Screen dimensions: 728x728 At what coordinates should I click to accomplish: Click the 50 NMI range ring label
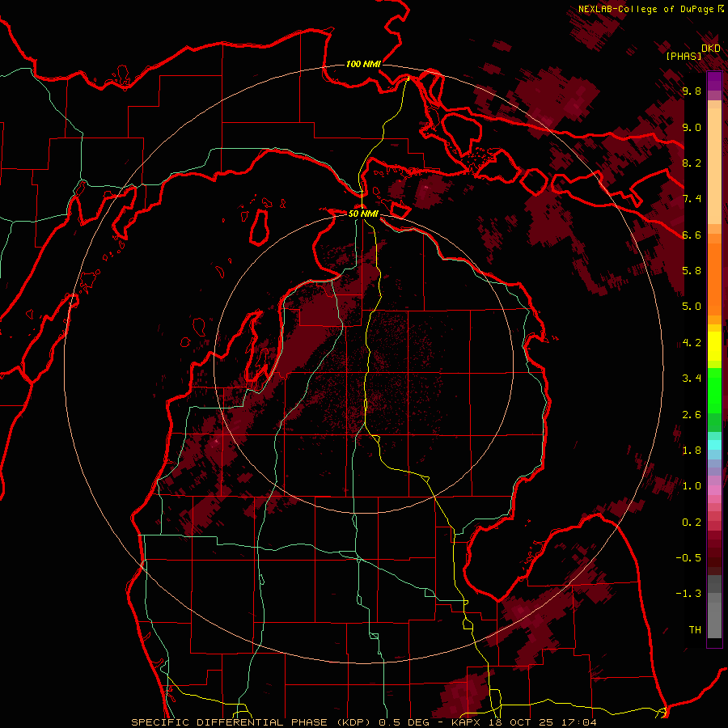(363, 214)
